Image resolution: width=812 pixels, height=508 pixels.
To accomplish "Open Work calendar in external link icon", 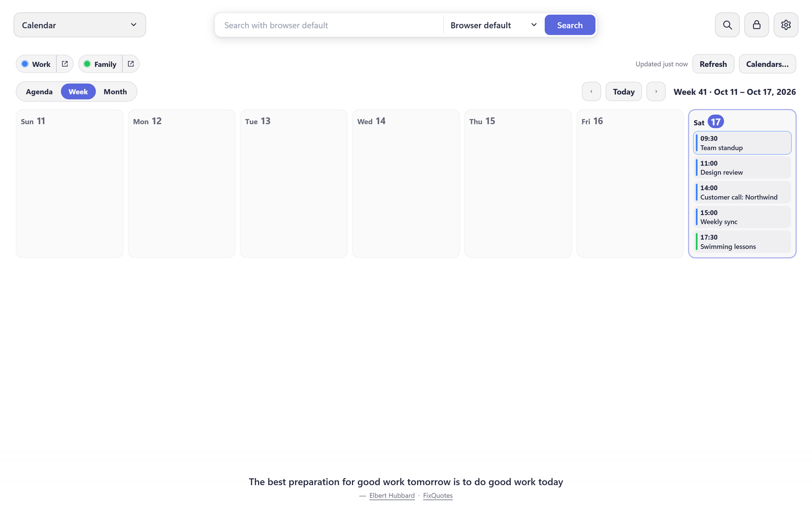I will pyautogui.click(x=65, y=64).
